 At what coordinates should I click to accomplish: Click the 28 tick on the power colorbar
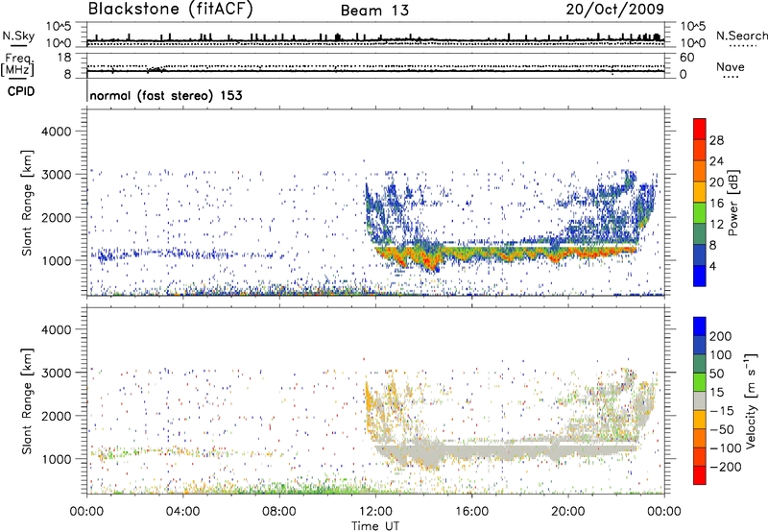point(716,140)
